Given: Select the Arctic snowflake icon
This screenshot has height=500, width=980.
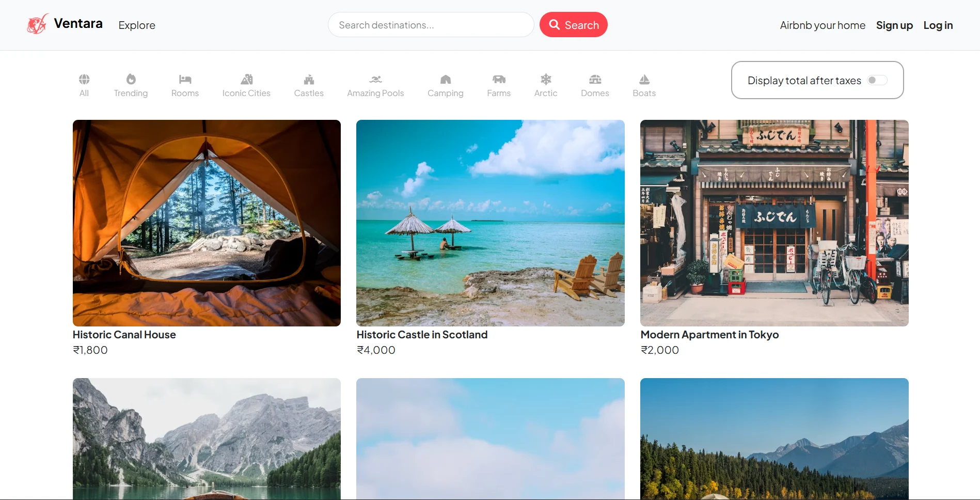Looking at the screenshot, I should [x=546, y=79].
